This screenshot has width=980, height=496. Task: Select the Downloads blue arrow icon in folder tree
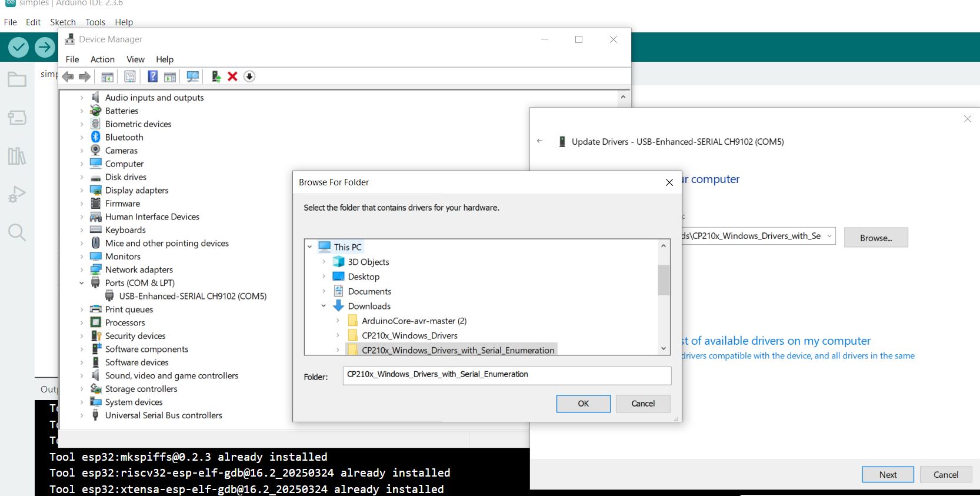[338, 306]
